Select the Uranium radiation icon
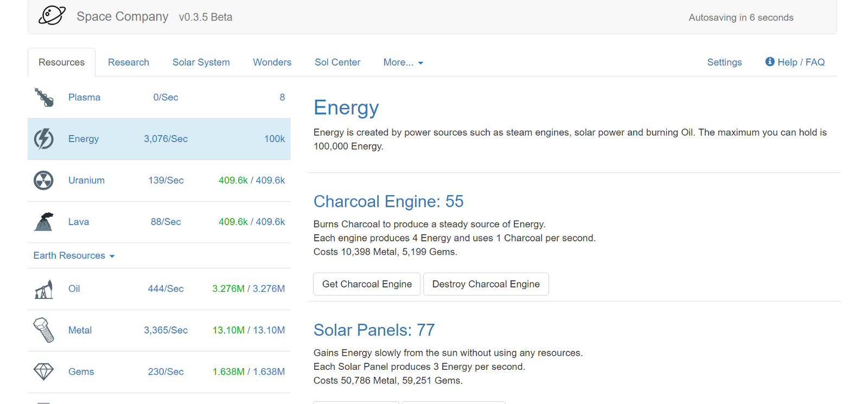 pos(43,181)
